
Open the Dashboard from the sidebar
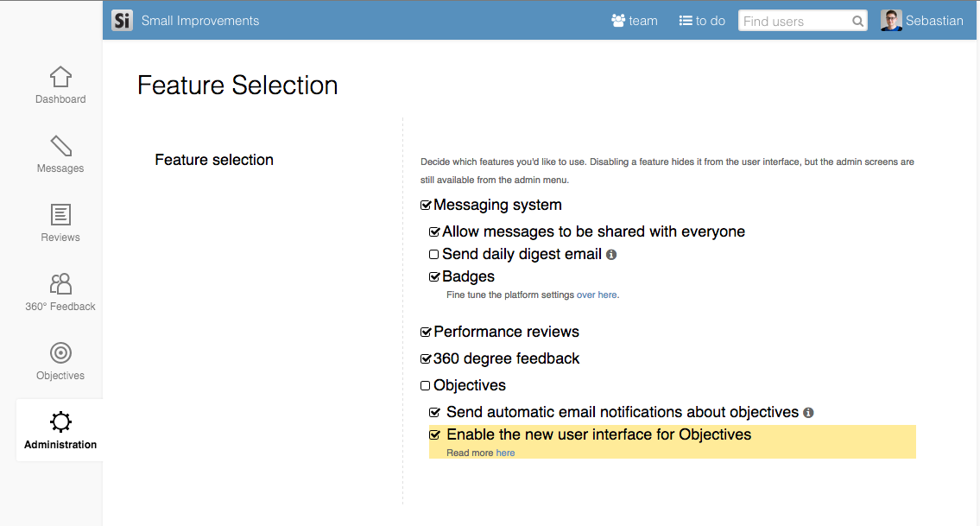point(60,84)
